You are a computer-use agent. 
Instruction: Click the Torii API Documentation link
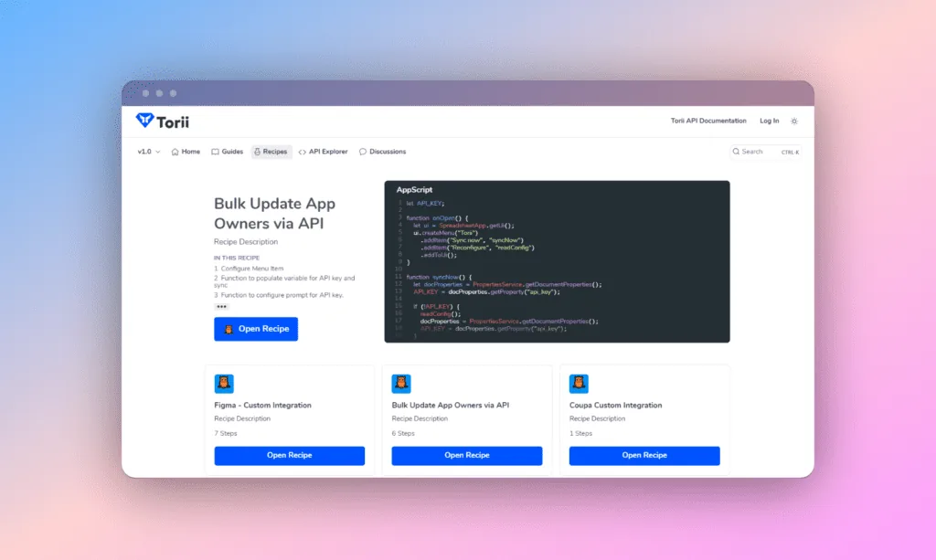(708, 121)
